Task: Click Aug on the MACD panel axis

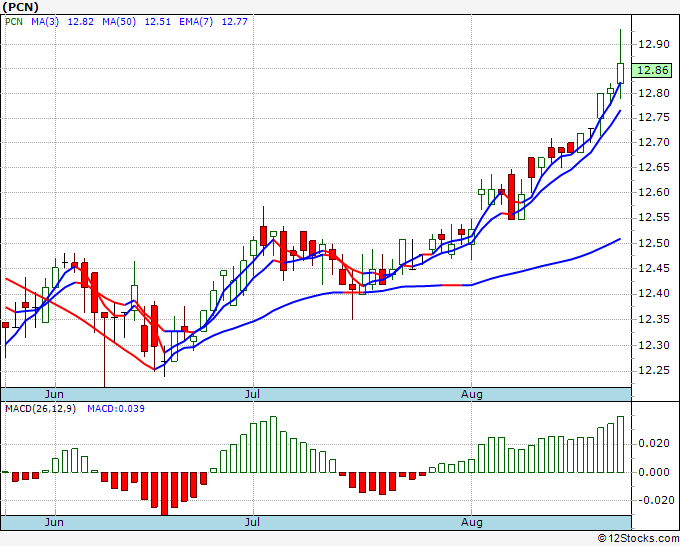Action: [x=472, y=522]
